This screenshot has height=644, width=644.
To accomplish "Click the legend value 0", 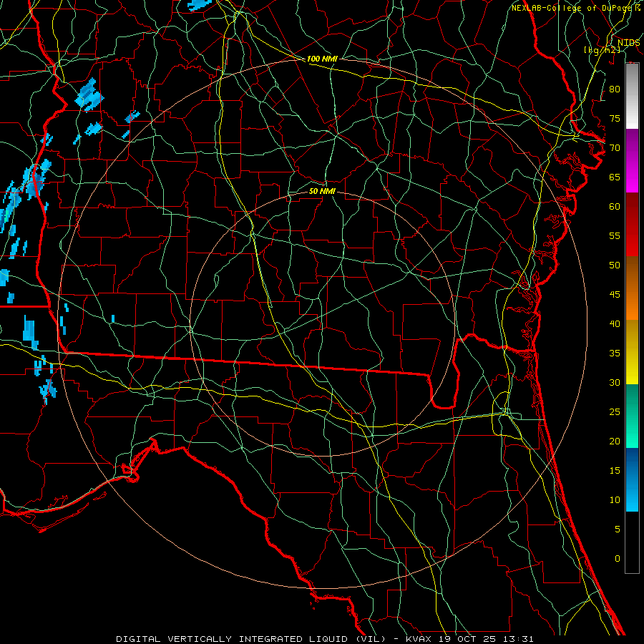I will 618,559.
